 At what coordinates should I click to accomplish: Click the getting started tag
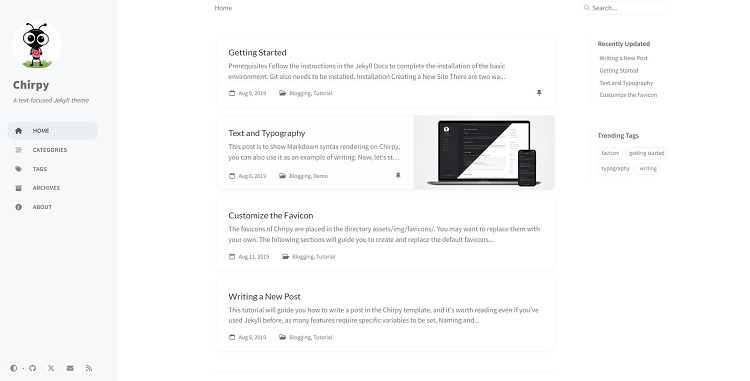[x=646, y=153]
